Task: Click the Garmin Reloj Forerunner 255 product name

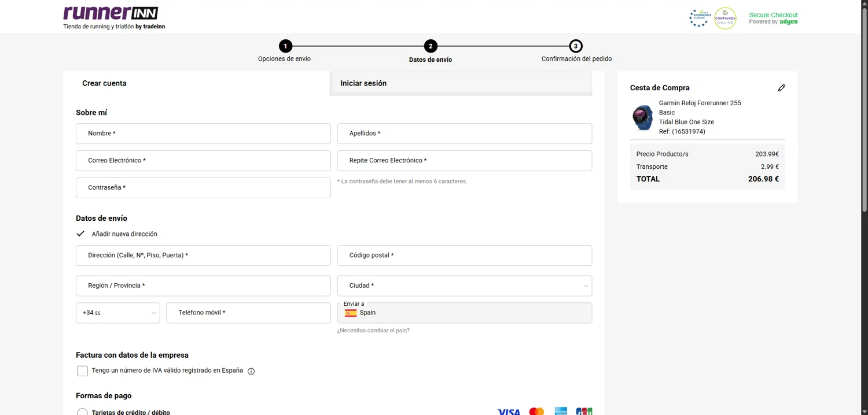Action: pos(700,108)
